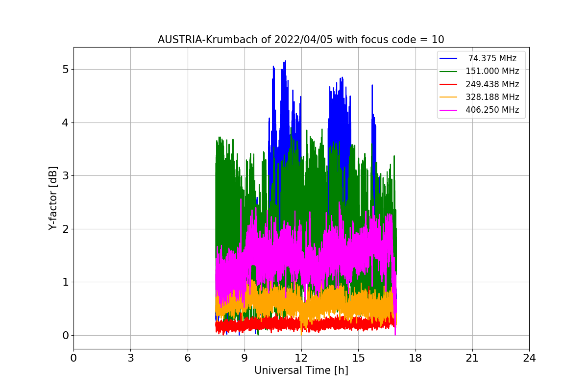Viewport: 588px width, 392px height.
Task: Click x-axis tick label 6
Action: (188, 358)
